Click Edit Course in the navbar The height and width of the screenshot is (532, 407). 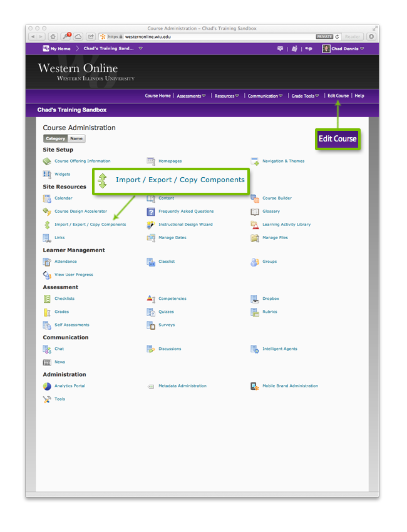click(338, 96)
